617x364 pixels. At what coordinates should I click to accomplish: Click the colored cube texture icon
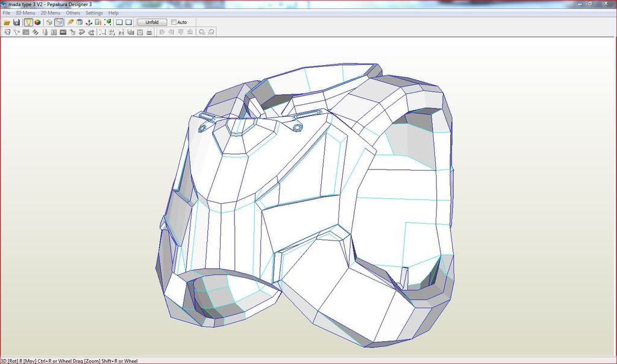(x=37, y=22)
